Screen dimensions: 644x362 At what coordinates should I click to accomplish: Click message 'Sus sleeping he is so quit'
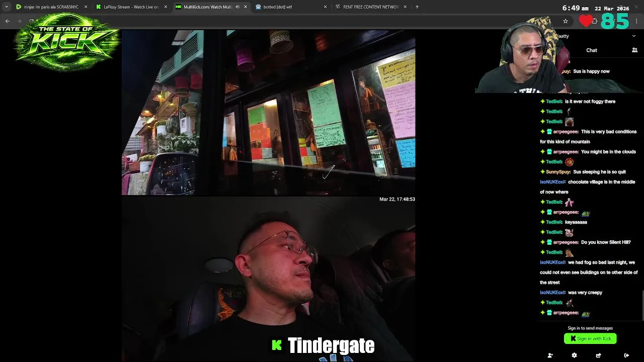click(599, 172)
